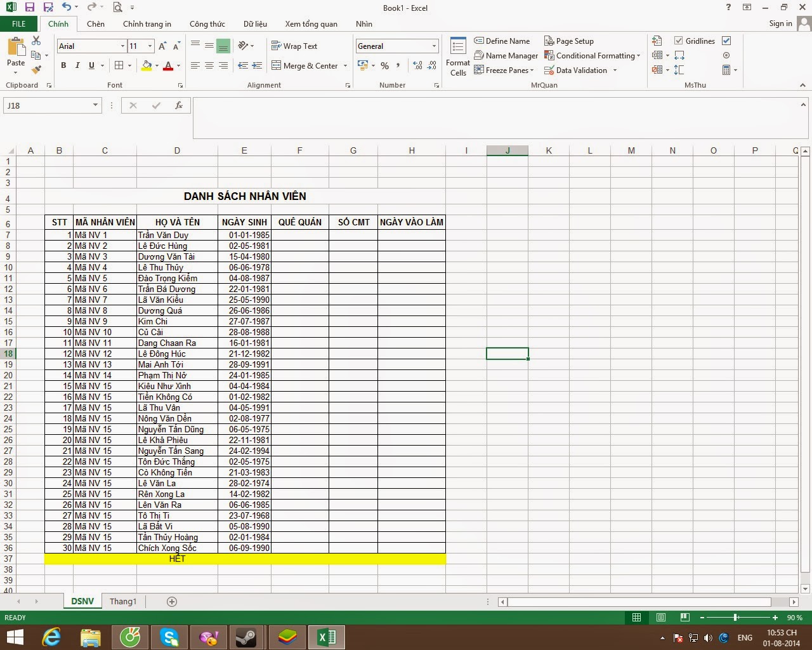Switch to the Thang1 sheet tab
Viewport: 812px width, 650px height.
tap(122, 601)
